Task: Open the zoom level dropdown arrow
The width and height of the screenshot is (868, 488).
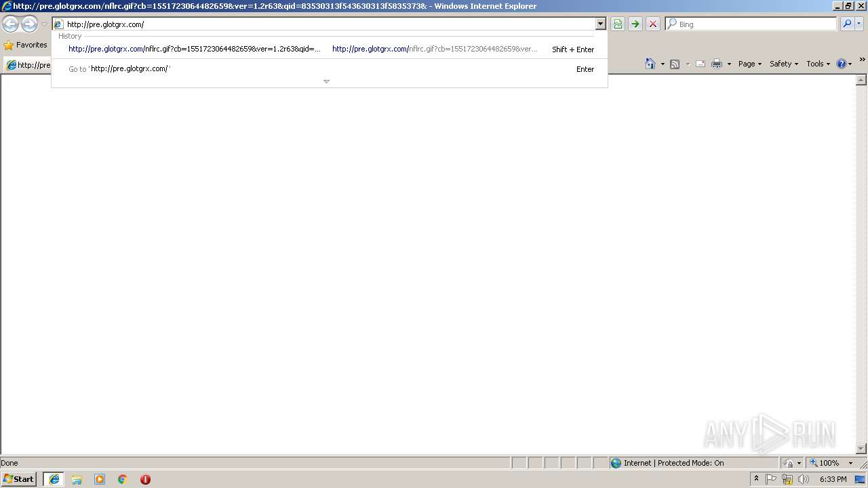Action: click(x=850, y=463)
